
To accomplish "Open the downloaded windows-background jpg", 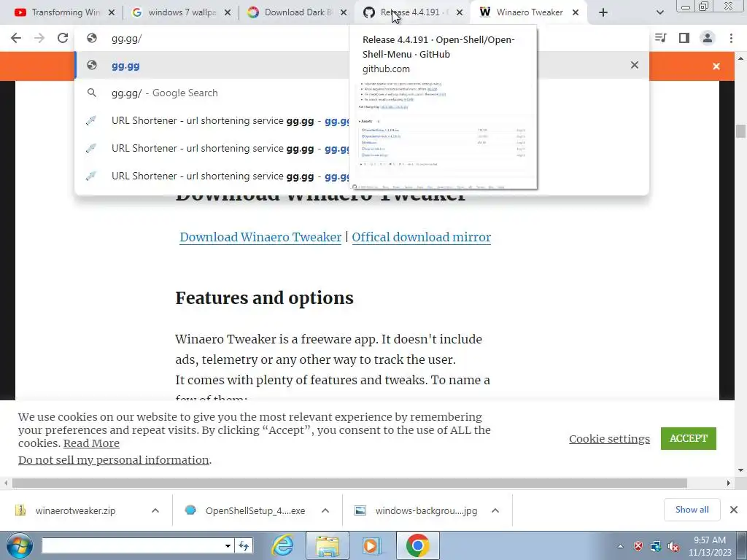I will (426, 510).
